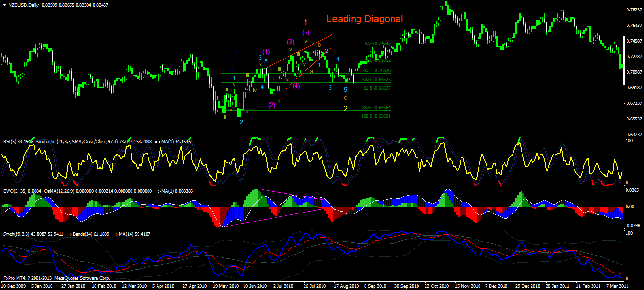644x290 pixels.
Task: Click the -0.0398 EWO scale value
Action: pos(632,226)
